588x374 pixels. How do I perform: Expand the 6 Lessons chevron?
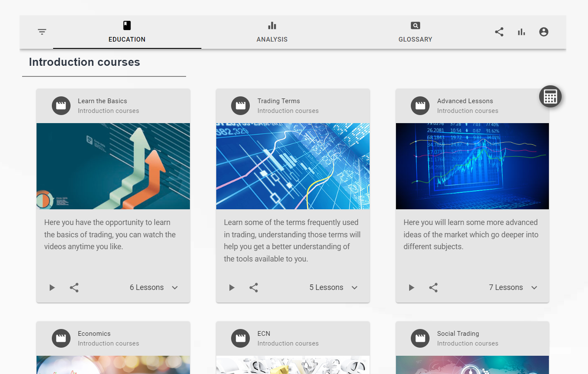(x=175, y=287)
